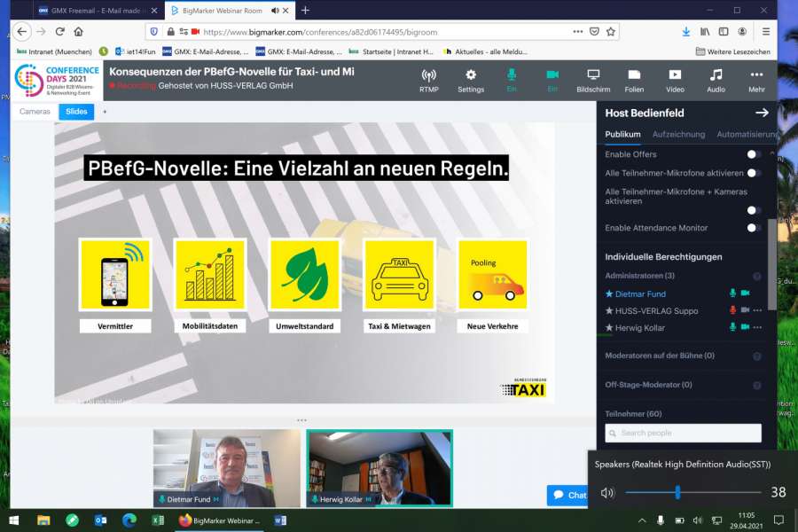
Task: Go to Firefox home page
Action: click(x=78, y=32)
